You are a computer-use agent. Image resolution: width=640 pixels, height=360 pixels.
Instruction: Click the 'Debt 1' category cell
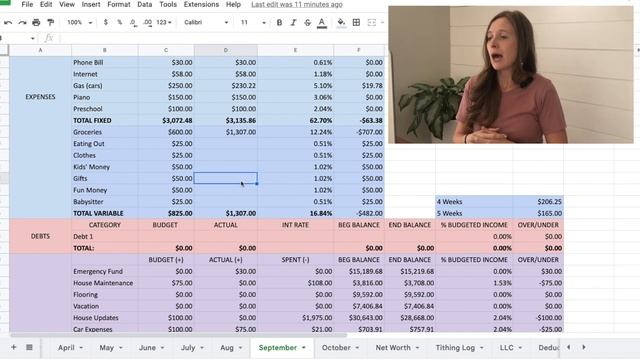tap(104, 237)
